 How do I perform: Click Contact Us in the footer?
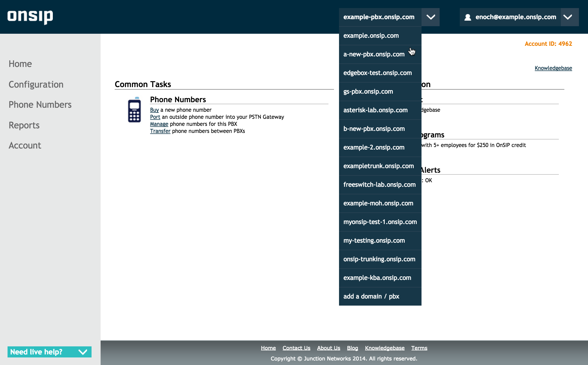tap(296, 348)
